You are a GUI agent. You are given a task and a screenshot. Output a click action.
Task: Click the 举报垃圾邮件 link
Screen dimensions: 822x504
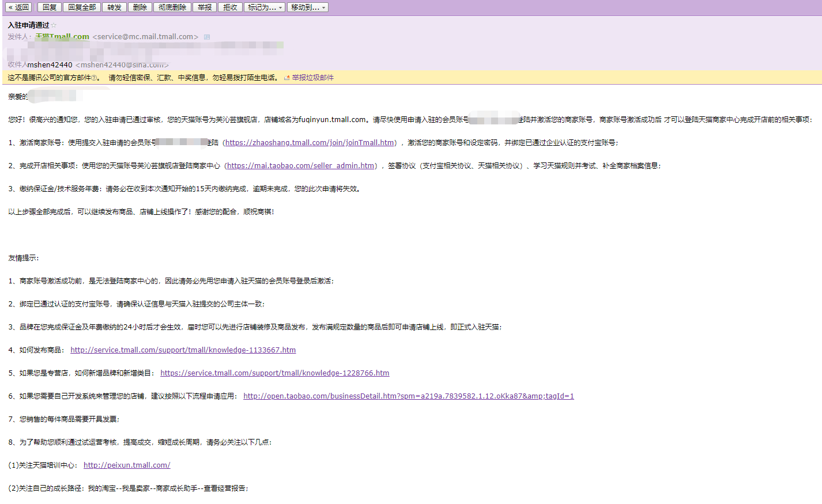coord(312,78)
